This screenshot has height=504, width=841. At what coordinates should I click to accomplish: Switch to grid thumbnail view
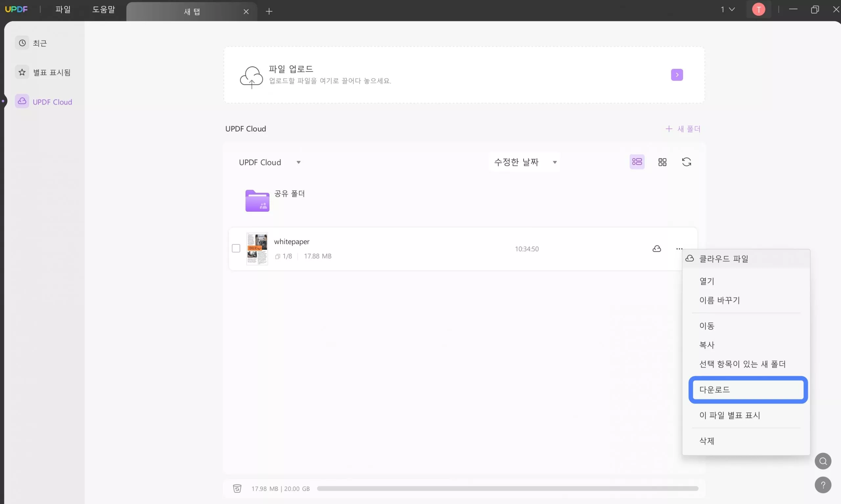pyautogui.click(x=662, y=162)
